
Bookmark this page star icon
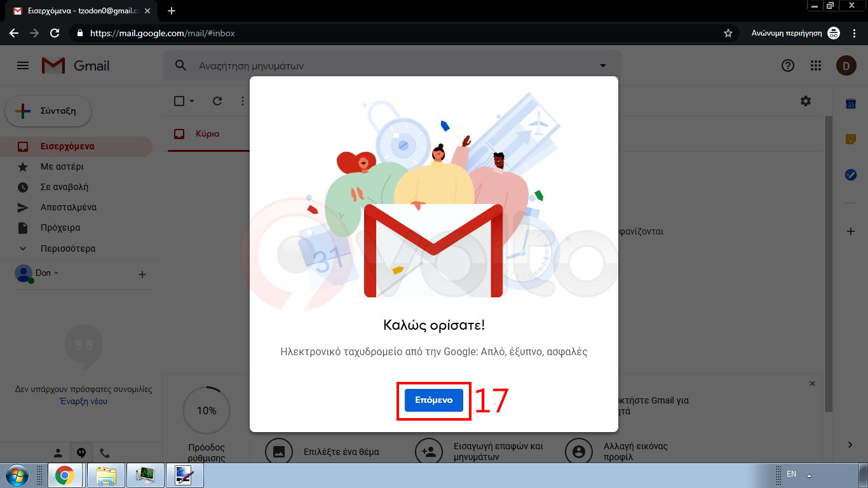(728, 33)
